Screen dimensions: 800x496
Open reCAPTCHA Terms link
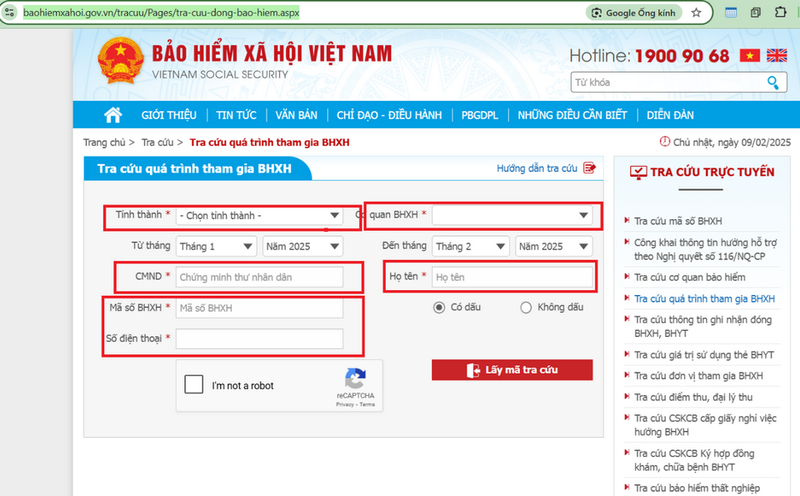(x=367, y=404)
